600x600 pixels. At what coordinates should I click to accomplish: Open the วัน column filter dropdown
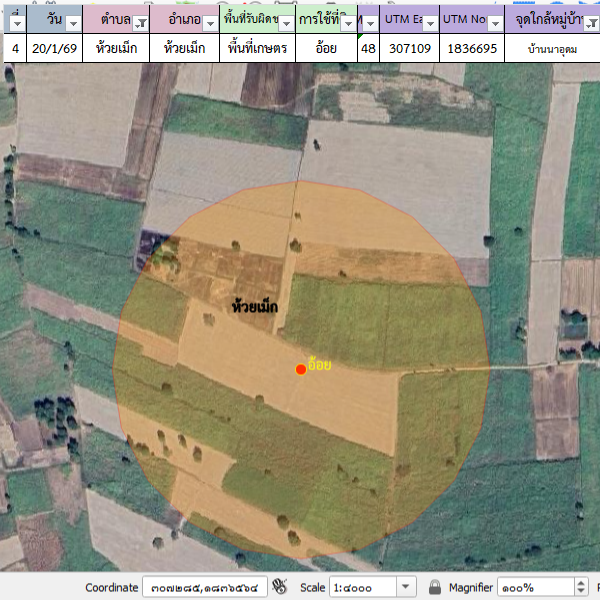tap(71, 23)
